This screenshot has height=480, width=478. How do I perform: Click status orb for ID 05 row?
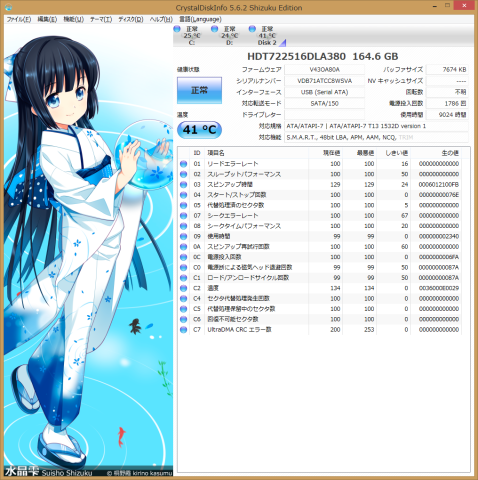click(183, 205)
